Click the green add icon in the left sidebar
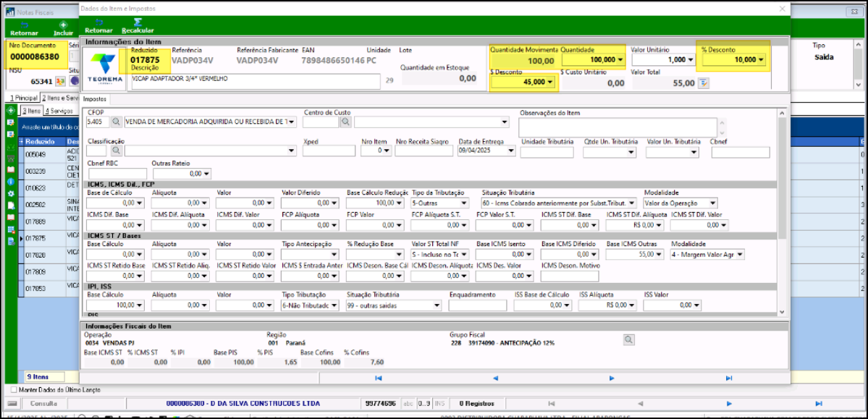Image resolution: width=868 pixels, height=419 pixels. 10,111
